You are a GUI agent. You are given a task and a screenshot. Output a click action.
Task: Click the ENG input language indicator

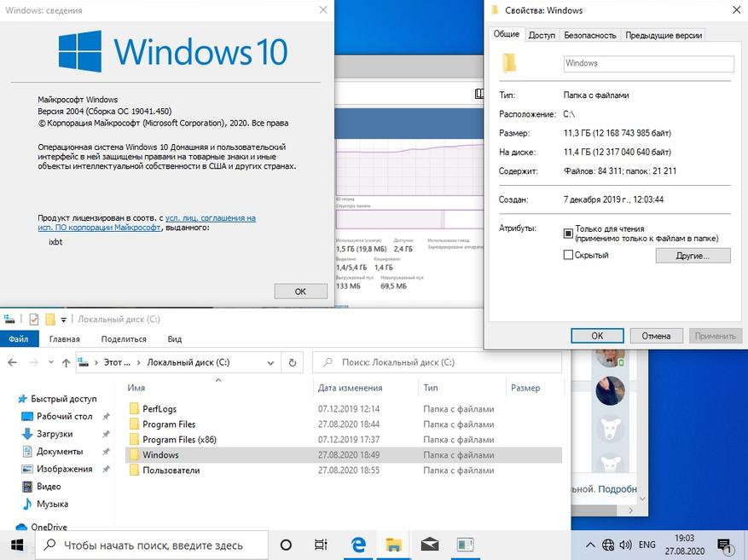pyautogui.click(x=647, y=545)
